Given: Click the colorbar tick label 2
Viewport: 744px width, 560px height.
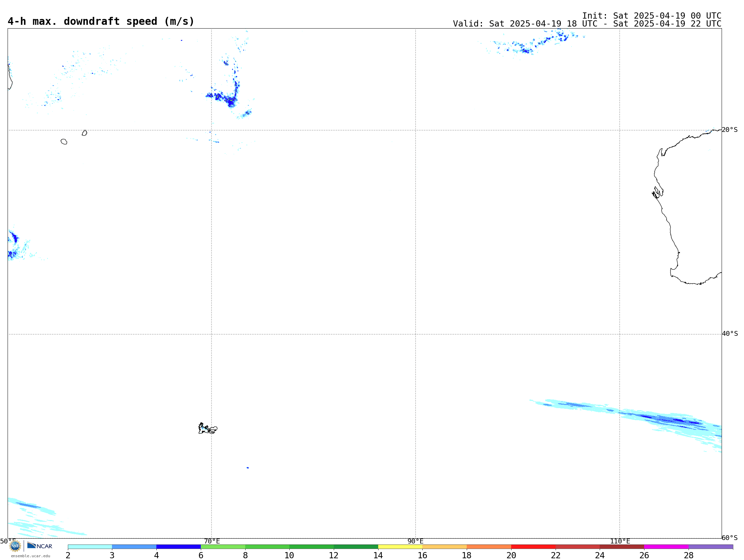Looking at the screenshot, I should [x=68, y=555].
